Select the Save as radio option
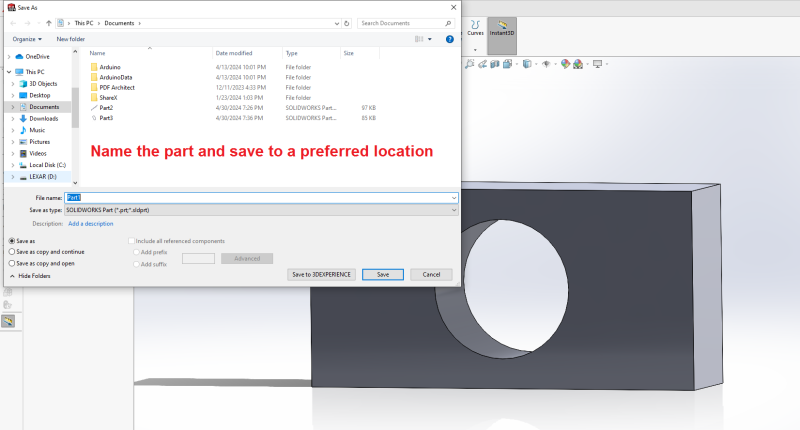The width and height of the screenshot is (800, 430). (12, 241)
